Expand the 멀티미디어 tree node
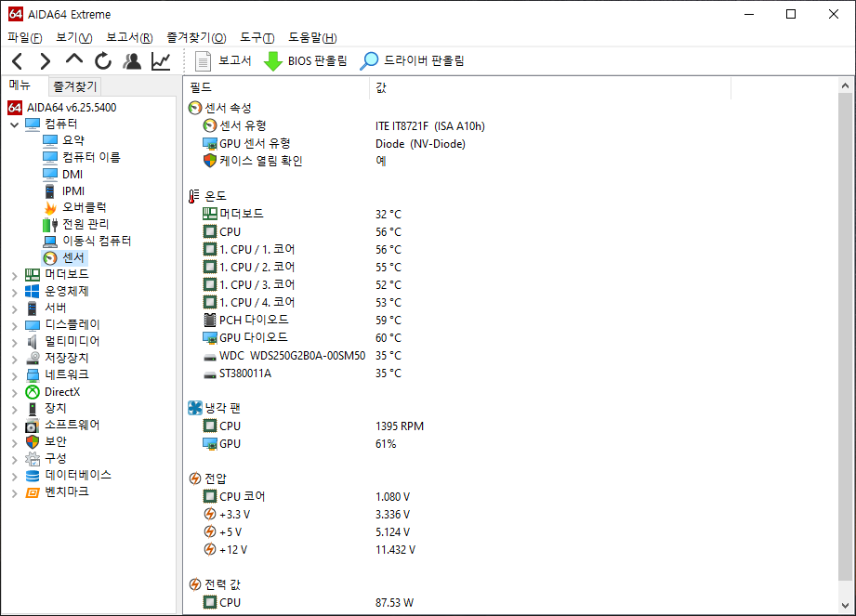Viewport: 856px width, 616px height. coord(15,343)
